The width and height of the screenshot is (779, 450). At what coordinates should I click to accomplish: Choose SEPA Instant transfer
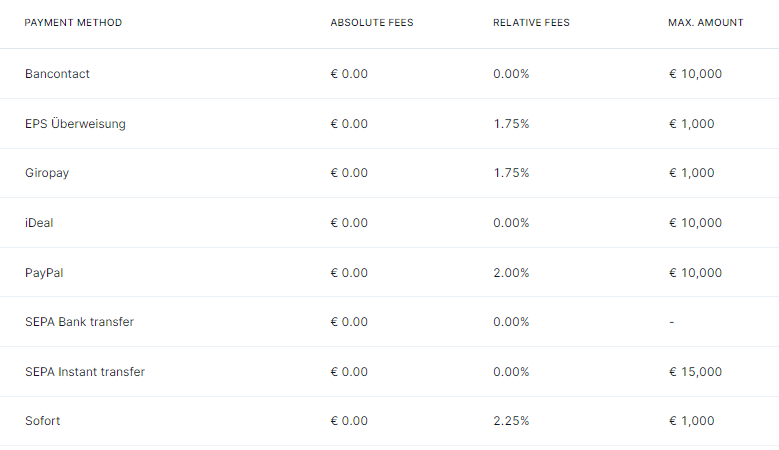point(390,372)
